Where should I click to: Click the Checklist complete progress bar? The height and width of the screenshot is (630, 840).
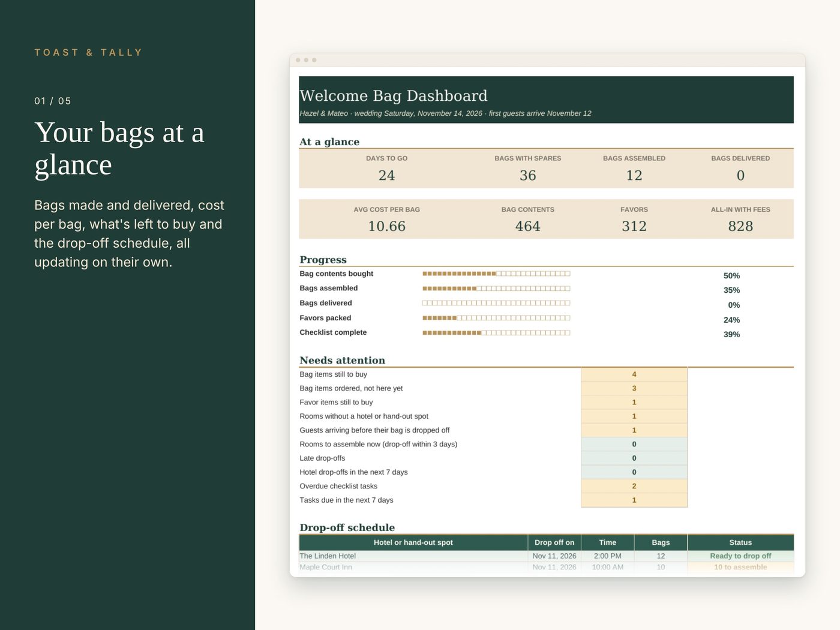click(496, 332)
